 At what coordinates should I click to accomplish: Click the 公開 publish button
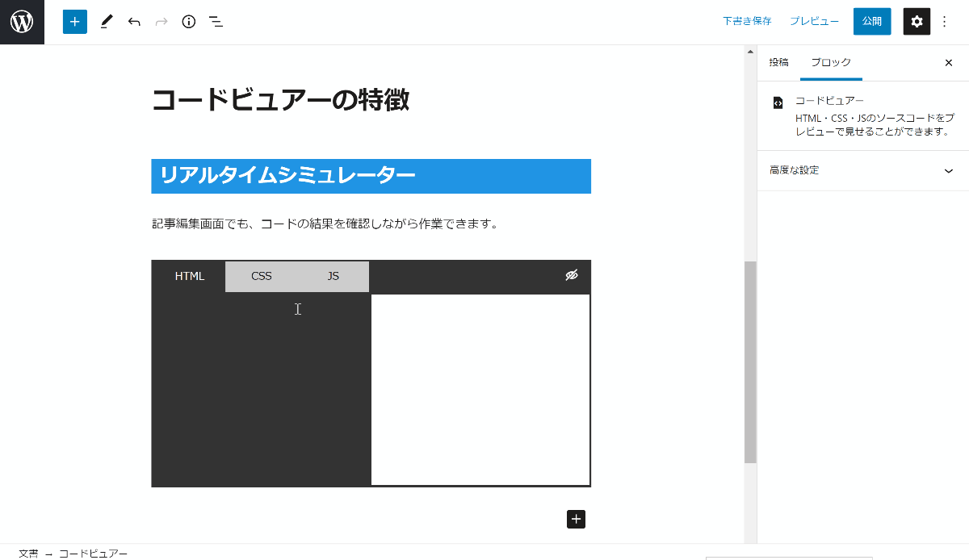[872, 22]
